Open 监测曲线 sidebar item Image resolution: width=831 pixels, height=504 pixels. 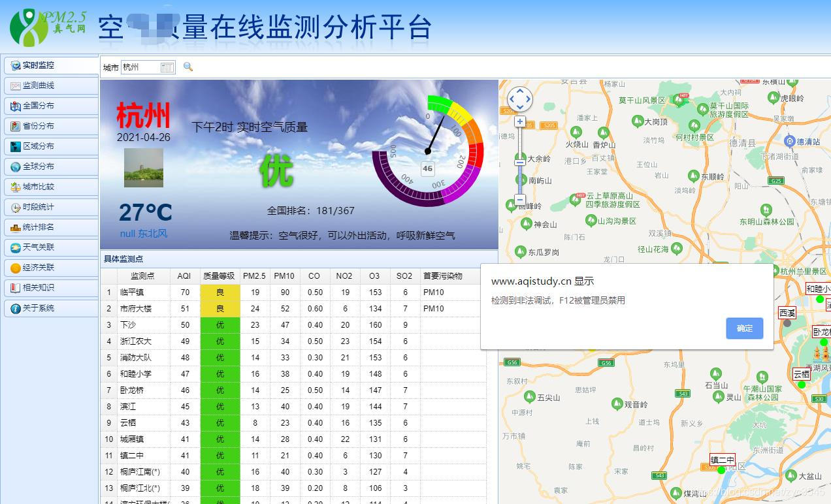point(51,86)
